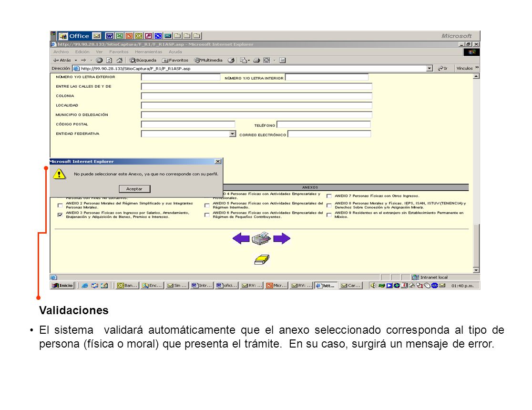The width and height of the screenshot is (532, 410).
Task: Switch to the Ban... taskbar window
Action: click(x=127, y=286)
